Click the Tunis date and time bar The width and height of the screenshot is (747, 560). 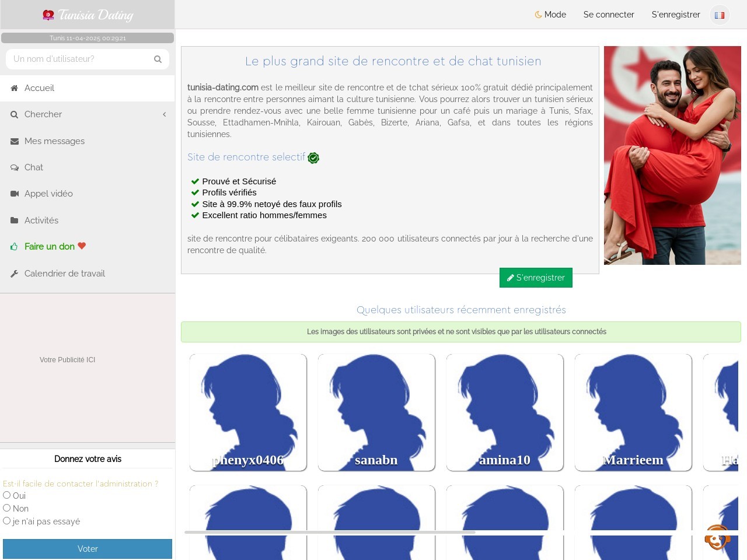tap(88, 38)
